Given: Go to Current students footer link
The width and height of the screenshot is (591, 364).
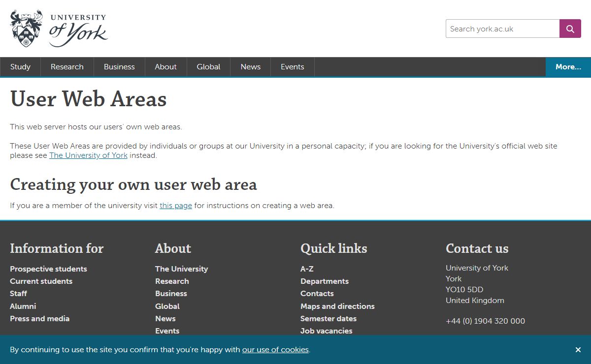Looking at the screenshot, I should pos(41,281).
